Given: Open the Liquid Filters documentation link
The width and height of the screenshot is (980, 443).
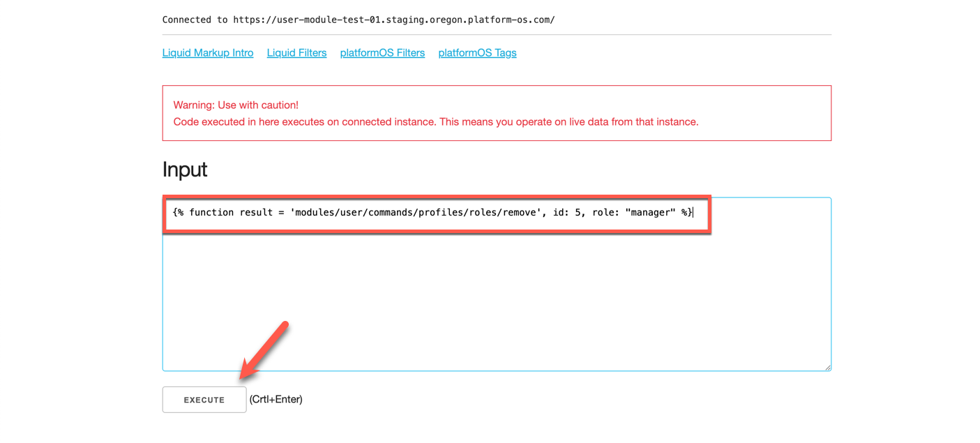Looking at the screenshot, I should coord(296,52).
